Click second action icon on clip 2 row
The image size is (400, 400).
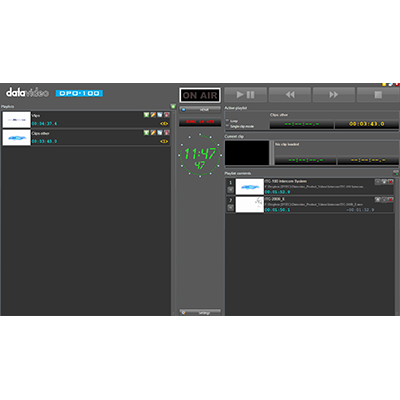click(384, 199)
